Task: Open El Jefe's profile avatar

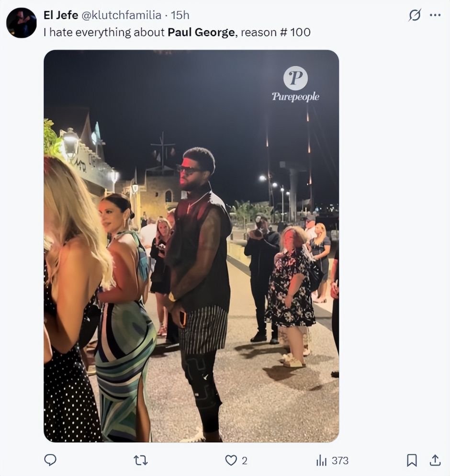Action: coord(21,23)
